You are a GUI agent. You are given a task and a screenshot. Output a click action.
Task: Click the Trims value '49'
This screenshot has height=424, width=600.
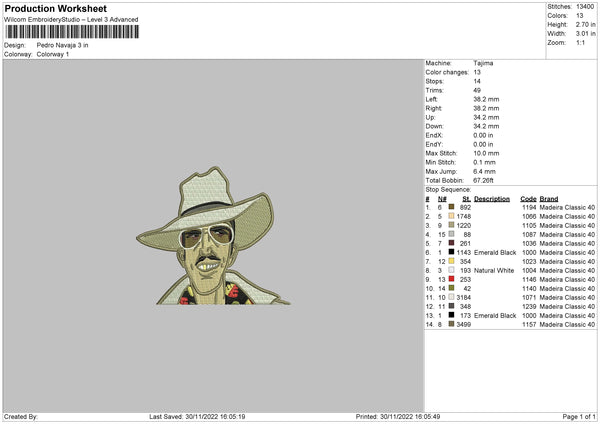[x=477, y=90]
